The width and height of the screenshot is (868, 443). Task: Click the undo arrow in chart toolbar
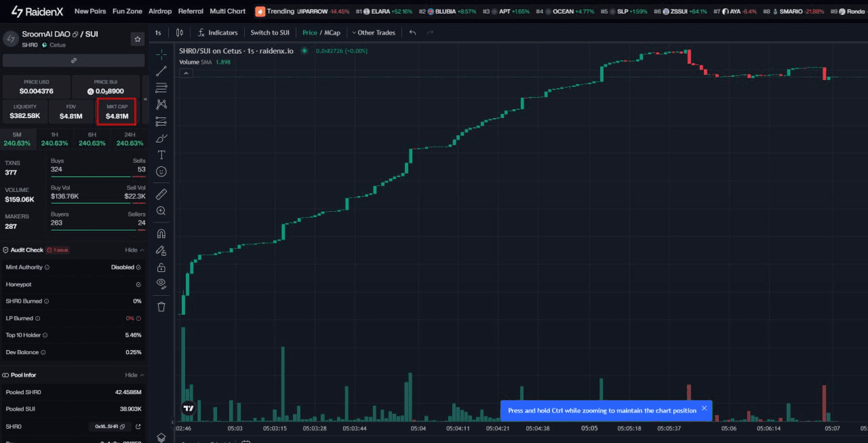click(412, 33)
